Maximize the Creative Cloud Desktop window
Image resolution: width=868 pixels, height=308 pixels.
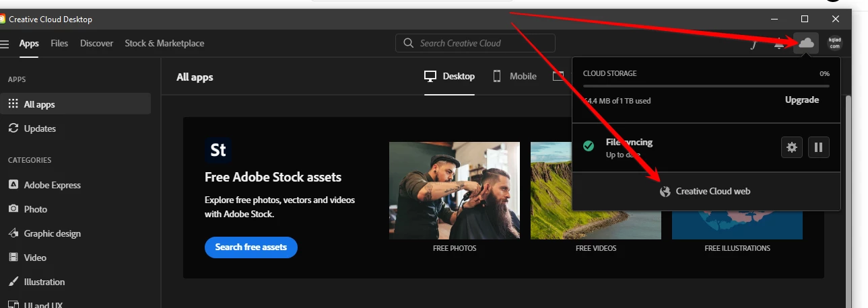[x=805, y=19]
